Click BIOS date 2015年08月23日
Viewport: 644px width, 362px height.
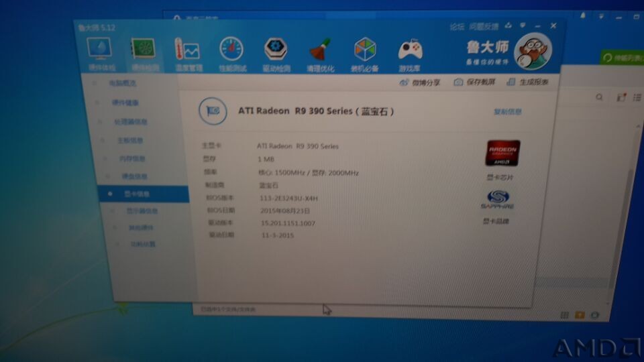click(284, 211)
